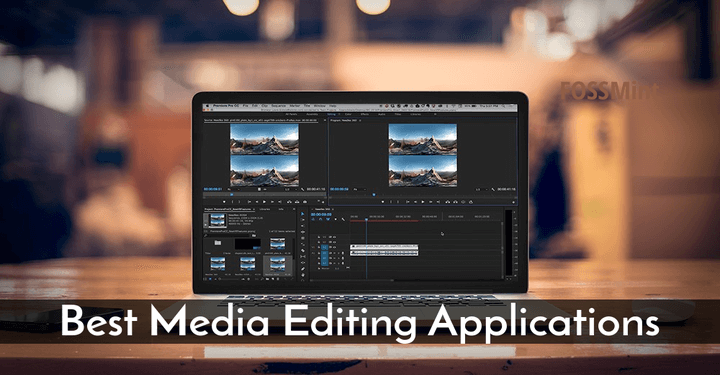Click Insert button in Source monitor
This screenshot has height=375, width=720.
(x=289, y=202)
